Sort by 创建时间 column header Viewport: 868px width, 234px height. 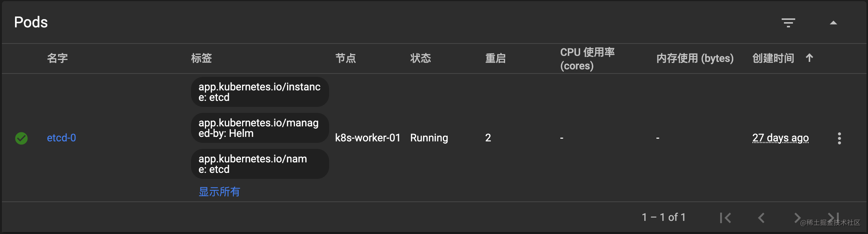(773, 58)
